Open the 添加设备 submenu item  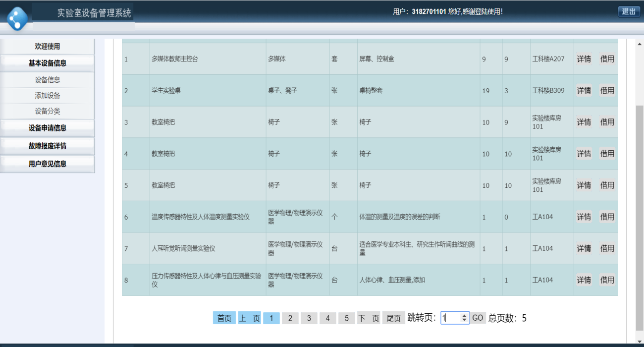[47, 96]
